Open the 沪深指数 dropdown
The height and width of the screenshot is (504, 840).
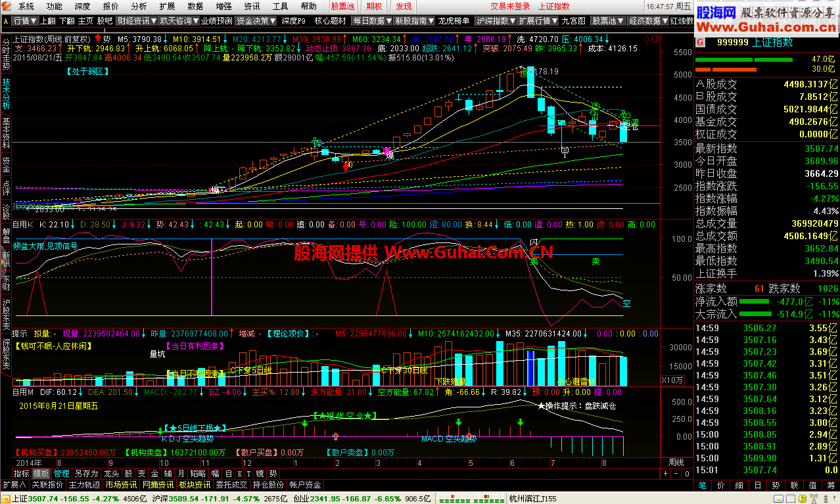tap(496, 20)
